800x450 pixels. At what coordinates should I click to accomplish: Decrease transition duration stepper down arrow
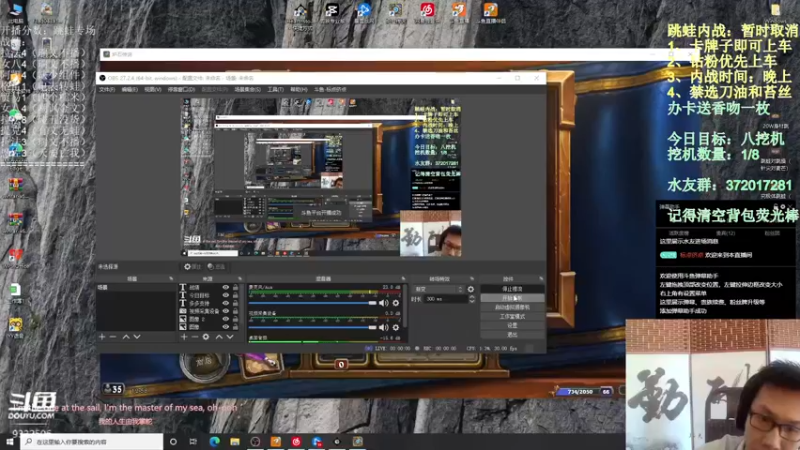pos(471,302)
